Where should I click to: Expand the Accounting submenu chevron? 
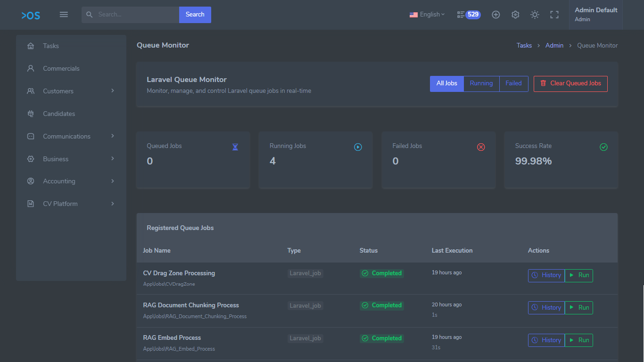coord(113,181)
